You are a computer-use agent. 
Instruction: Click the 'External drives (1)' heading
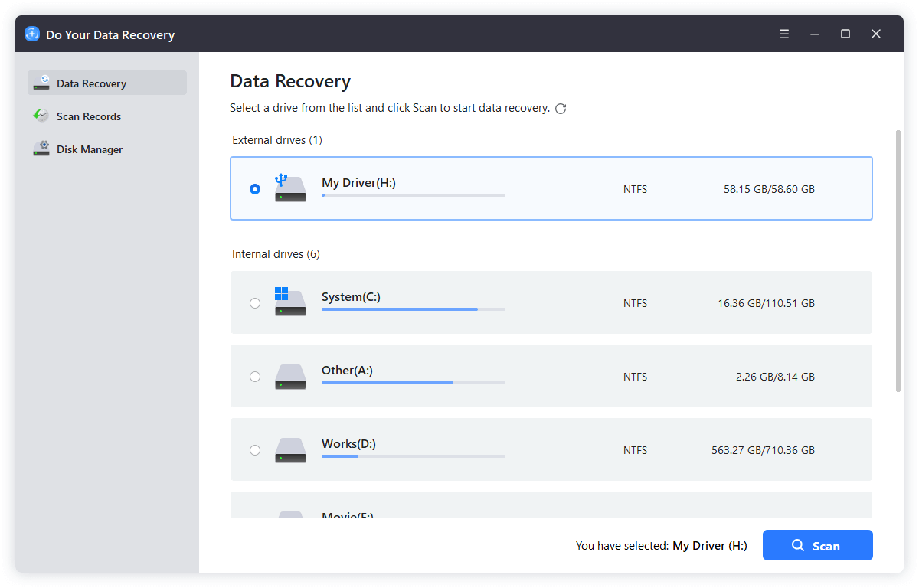coord(277,140)
